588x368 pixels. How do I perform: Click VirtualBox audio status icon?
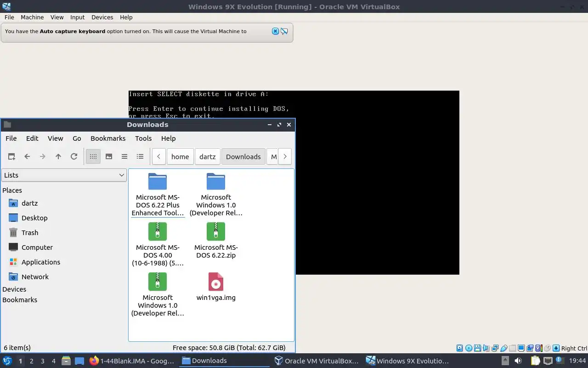(x=486, y=348)
